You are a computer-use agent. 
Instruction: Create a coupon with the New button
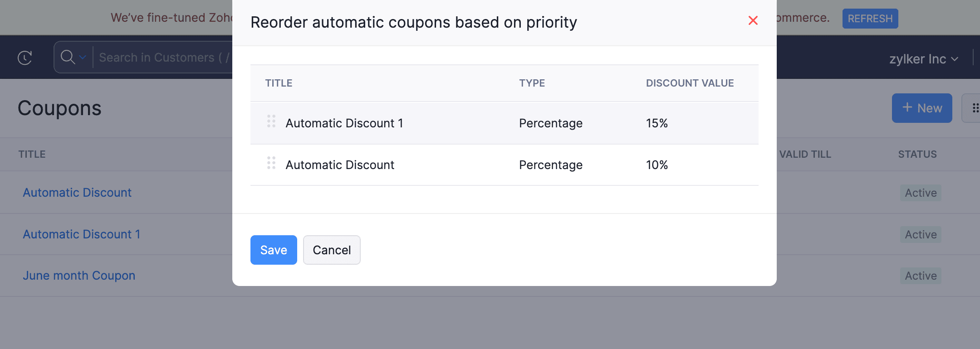tap(921, 108)
